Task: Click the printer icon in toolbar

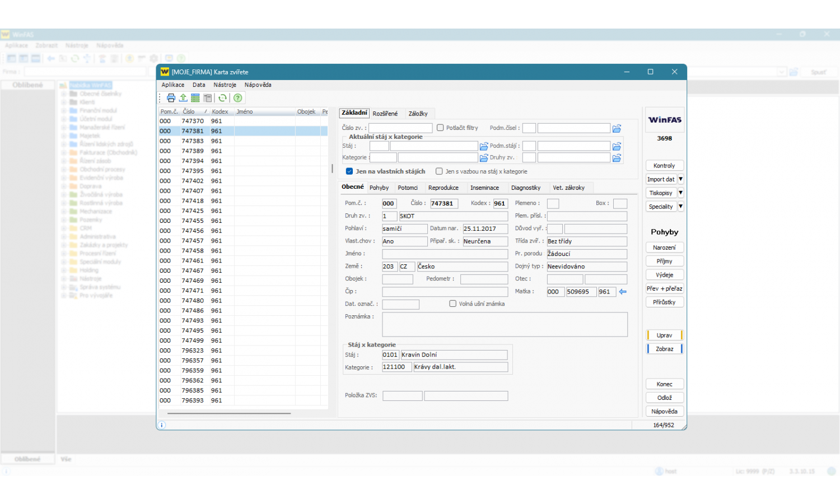Action: click(x=171, y=98)
